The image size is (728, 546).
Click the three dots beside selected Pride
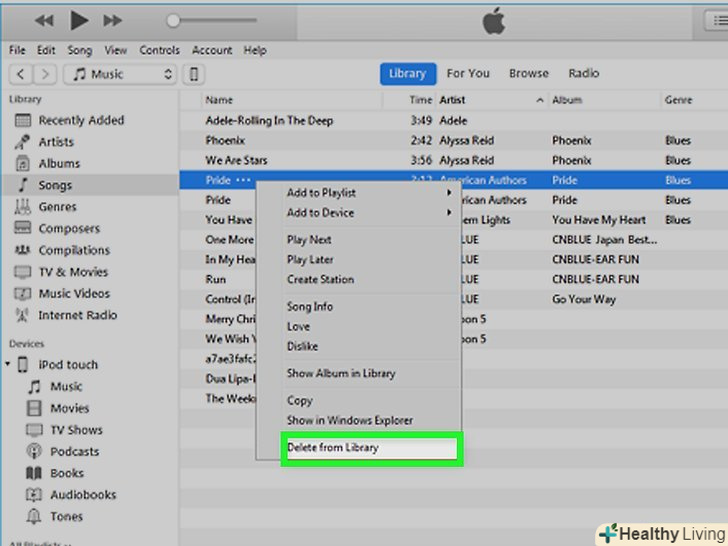point(243,180)
